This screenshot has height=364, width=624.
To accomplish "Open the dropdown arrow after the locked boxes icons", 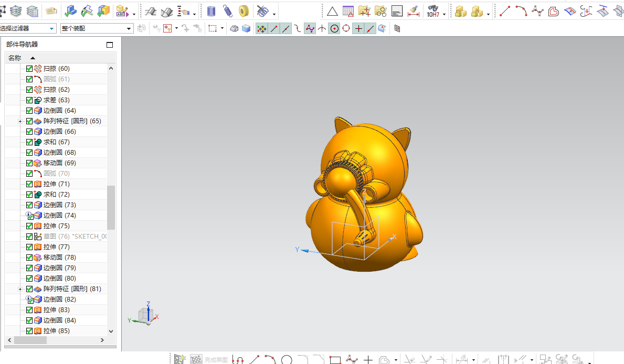I will pyautogui.click(x=488, y=14).
